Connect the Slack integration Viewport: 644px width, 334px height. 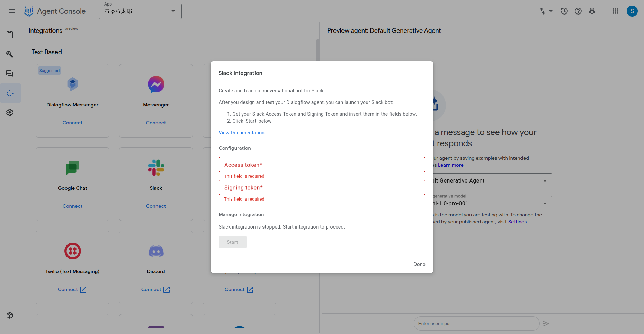coord(156,206)
